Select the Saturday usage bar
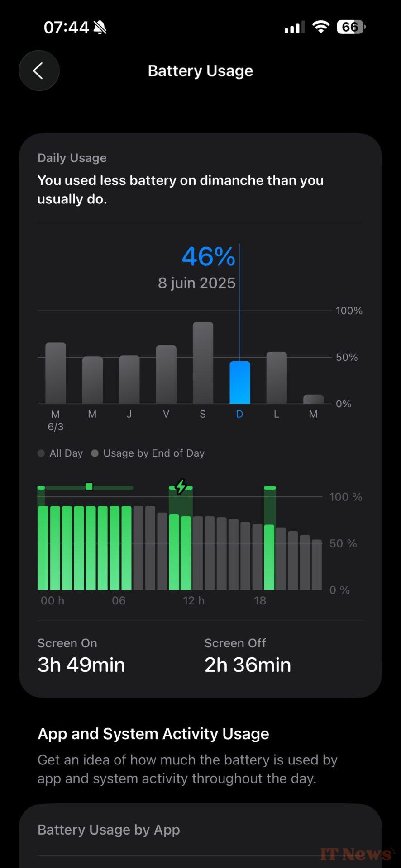The width and height of the screenshot is (401, 868). [203, 363]
